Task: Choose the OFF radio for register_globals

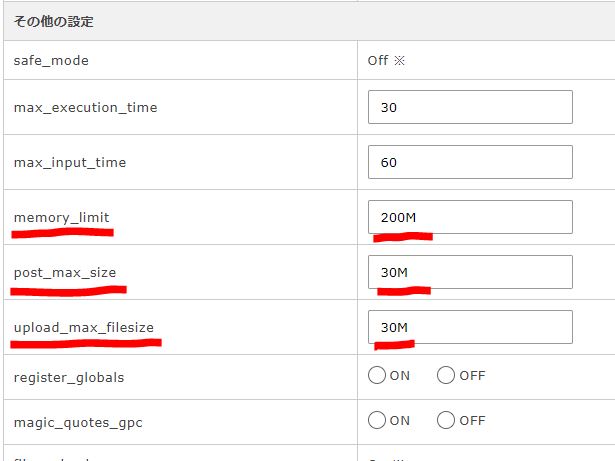Action: pos(446,375)
